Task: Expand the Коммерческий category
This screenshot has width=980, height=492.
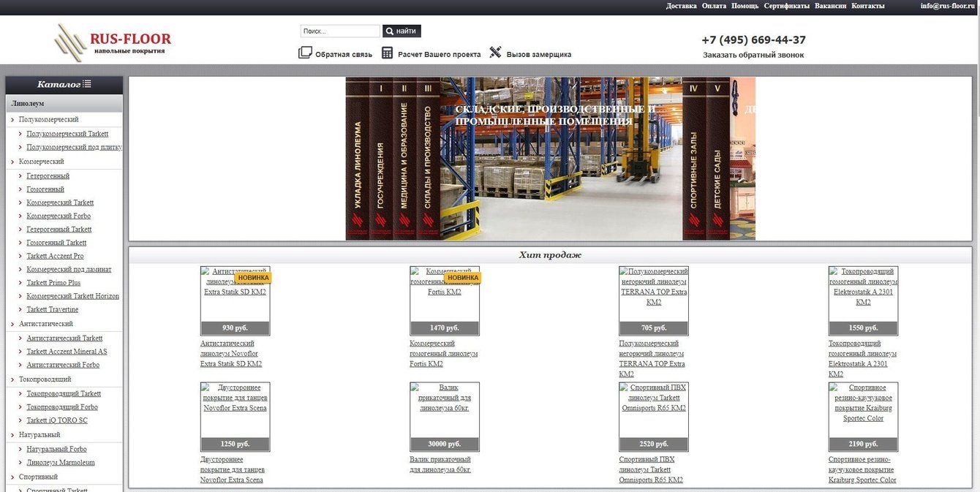Action: (x=41, y=162)
